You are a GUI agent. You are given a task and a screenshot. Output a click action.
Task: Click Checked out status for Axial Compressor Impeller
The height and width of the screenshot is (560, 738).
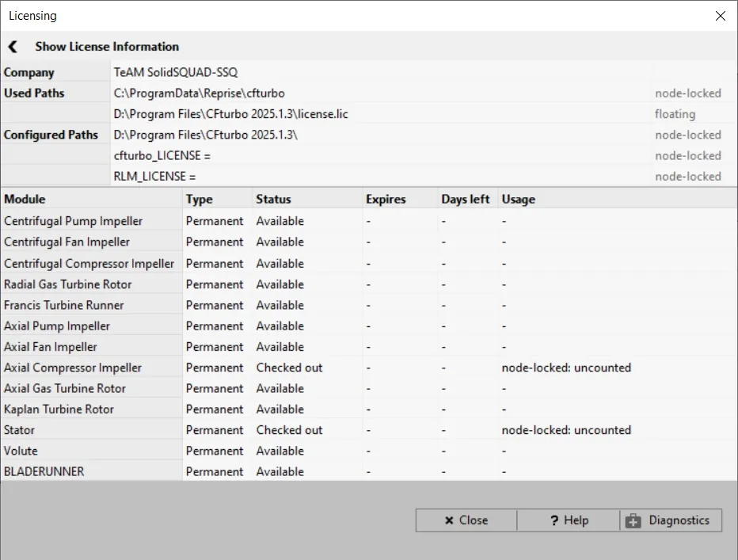click(290, 368)
